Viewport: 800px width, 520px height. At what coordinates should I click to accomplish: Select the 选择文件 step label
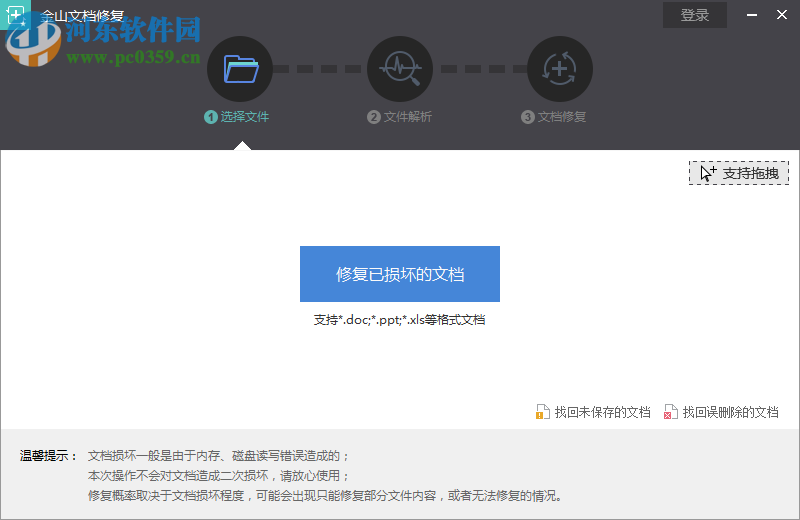point(244,117)
